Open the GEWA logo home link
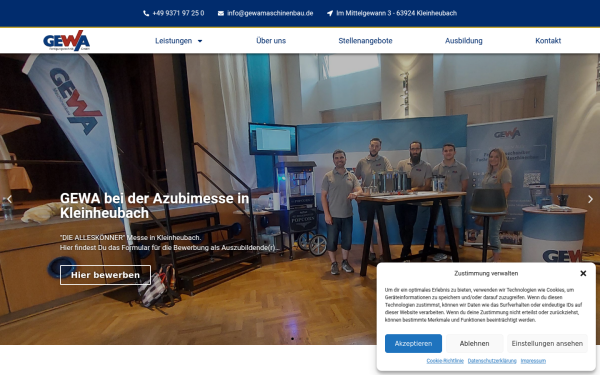The width and height of the screenshot is (600, 375). pyautogui.click(x=67, y=41)
